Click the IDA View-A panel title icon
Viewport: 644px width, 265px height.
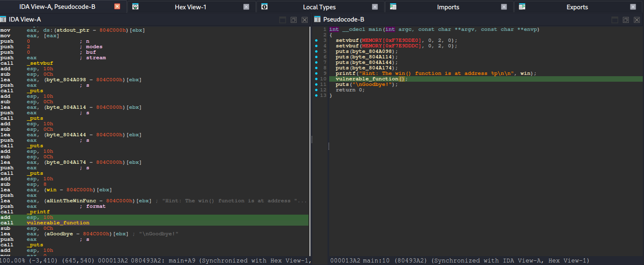[3, 19]
